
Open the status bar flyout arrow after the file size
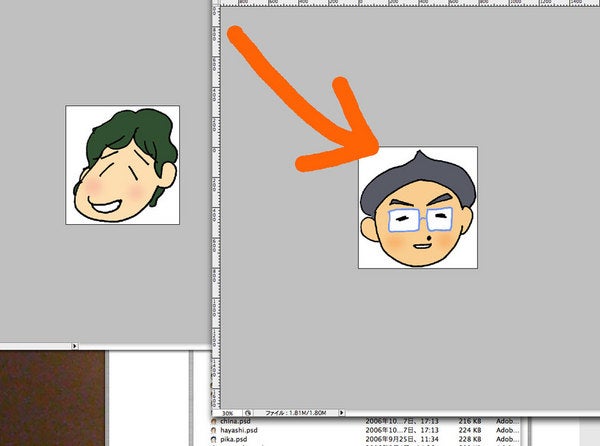click(x=344, y=411)
